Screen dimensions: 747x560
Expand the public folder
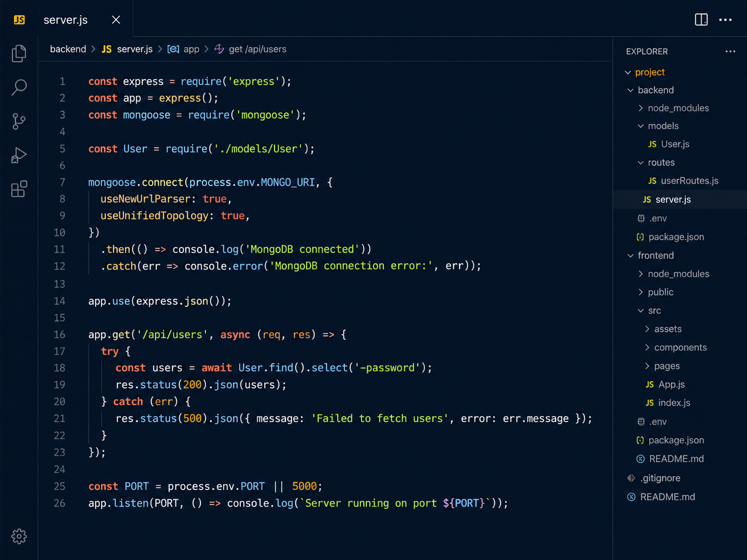(641, 292)
